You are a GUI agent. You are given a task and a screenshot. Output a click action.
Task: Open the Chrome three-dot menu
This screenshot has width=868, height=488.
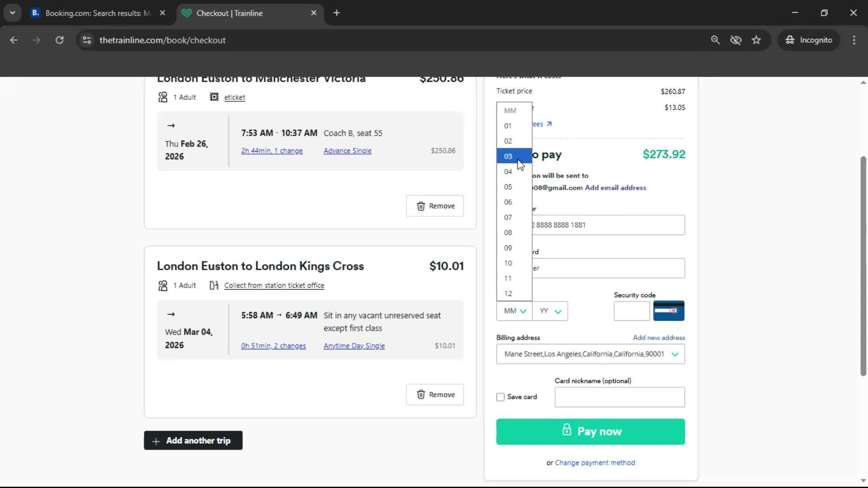(x=854, y=40)
